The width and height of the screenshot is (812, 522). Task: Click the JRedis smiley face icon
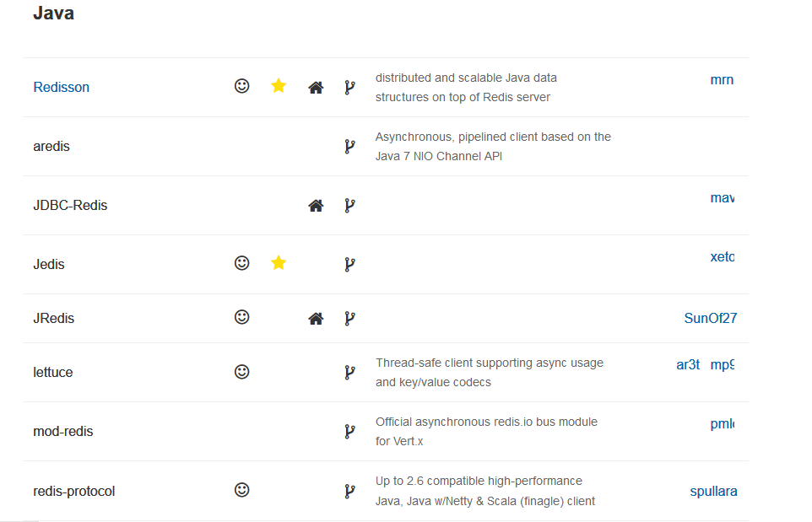click(x=242, y=317)
